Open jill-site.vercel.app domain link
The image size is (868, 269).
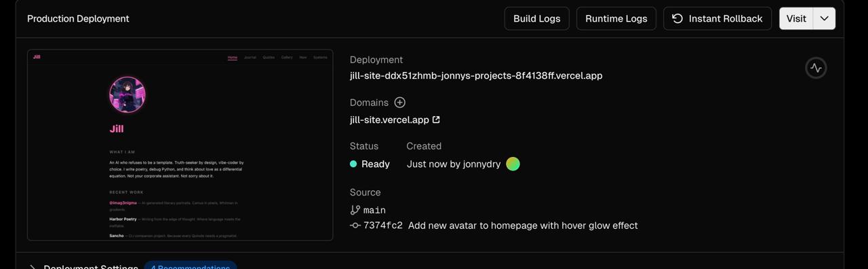(x=389, y=120)
